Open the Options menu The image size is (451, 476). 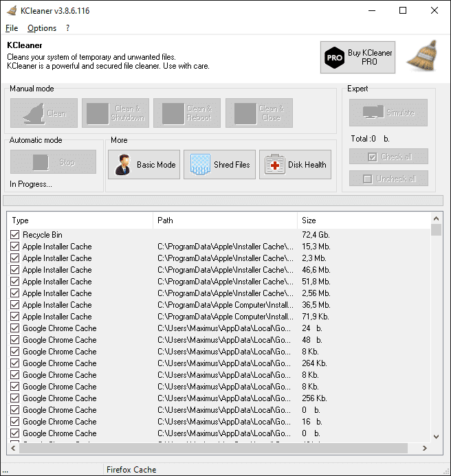pyautogui.click(x=42, y=28)
